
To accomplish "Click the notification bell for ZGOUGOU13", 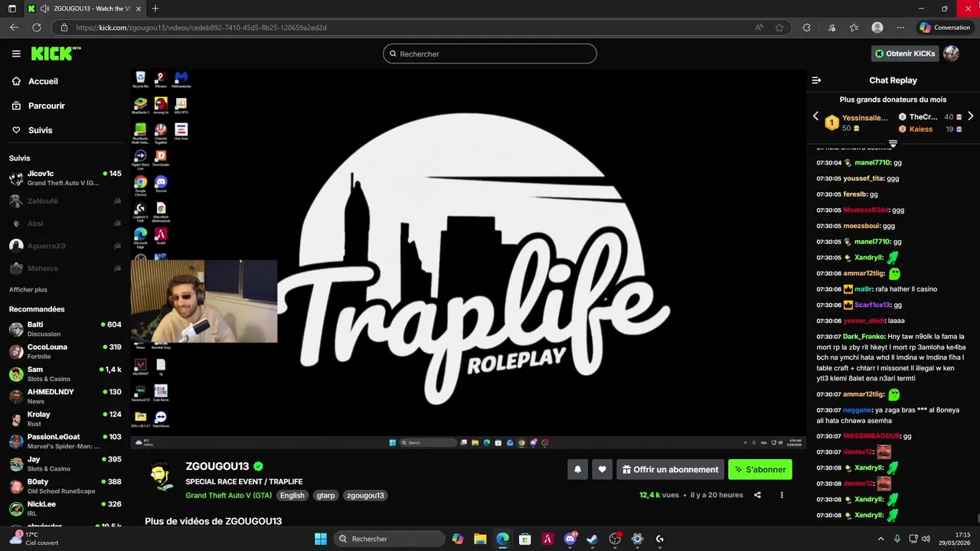I will click(x=577, y=469).
